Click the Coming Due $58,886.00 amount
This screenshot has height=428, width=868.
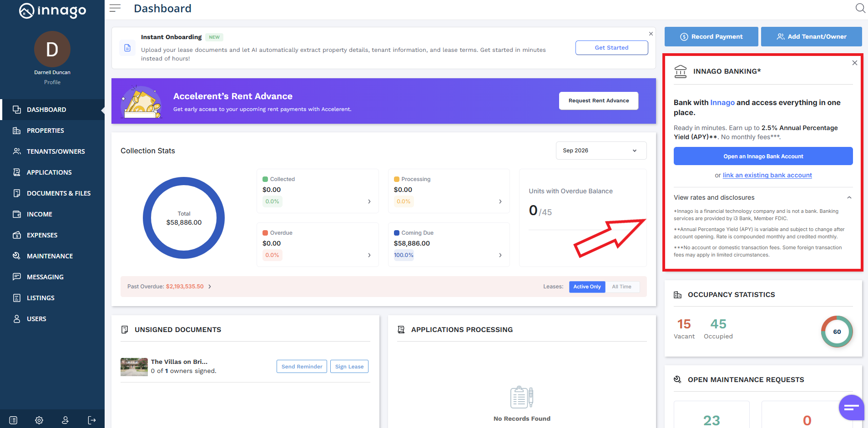pos(412,243)
